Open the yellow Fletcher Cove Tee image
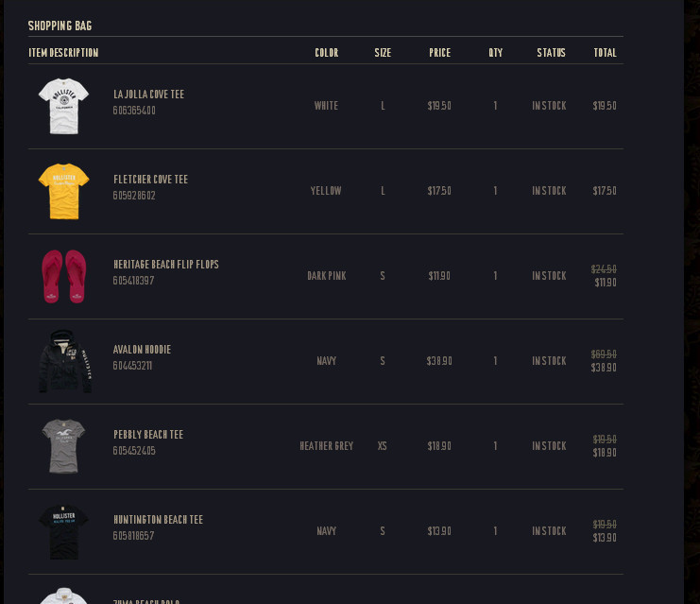The image size is (700, 604). 63,190
